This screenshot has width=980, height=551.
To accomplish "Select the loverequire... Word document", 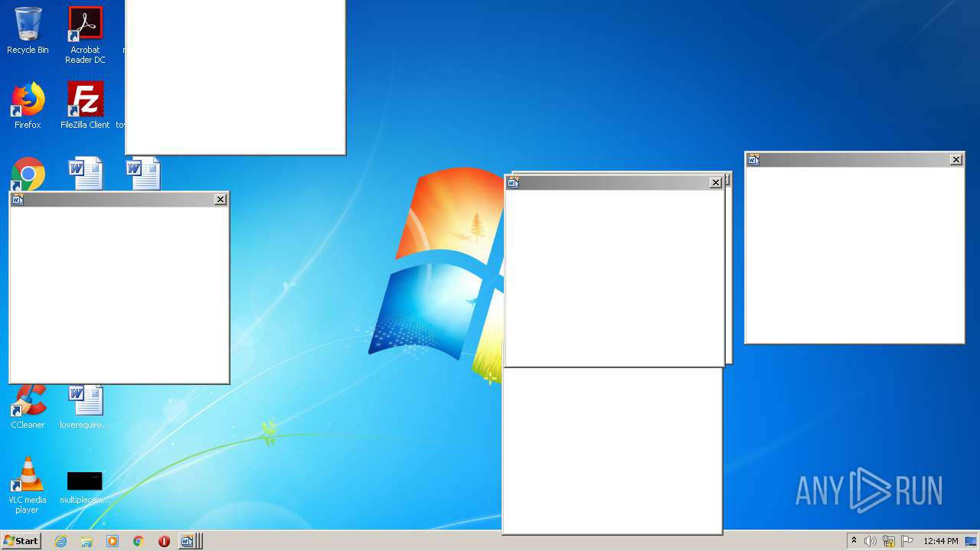I will pyautogui.click(x=85, y=407).
